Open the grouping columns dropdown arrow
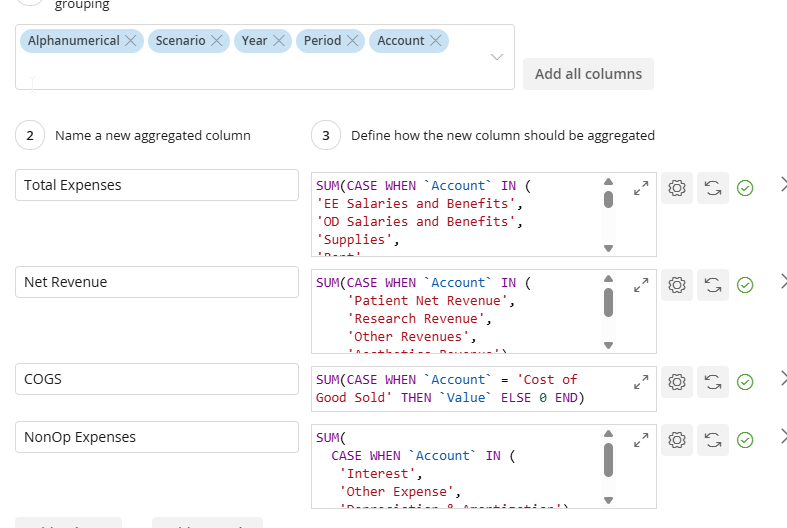 pos(497,57)
